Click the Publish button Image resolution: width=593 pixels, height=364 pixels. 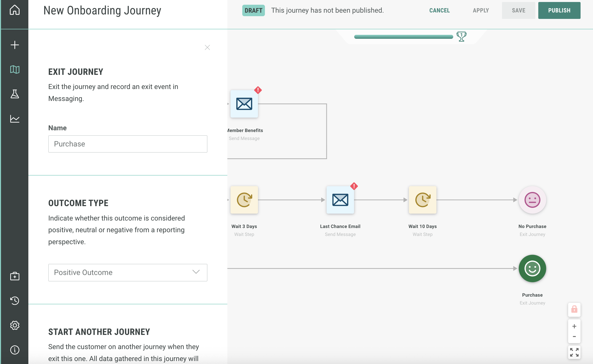pos(559,10)
